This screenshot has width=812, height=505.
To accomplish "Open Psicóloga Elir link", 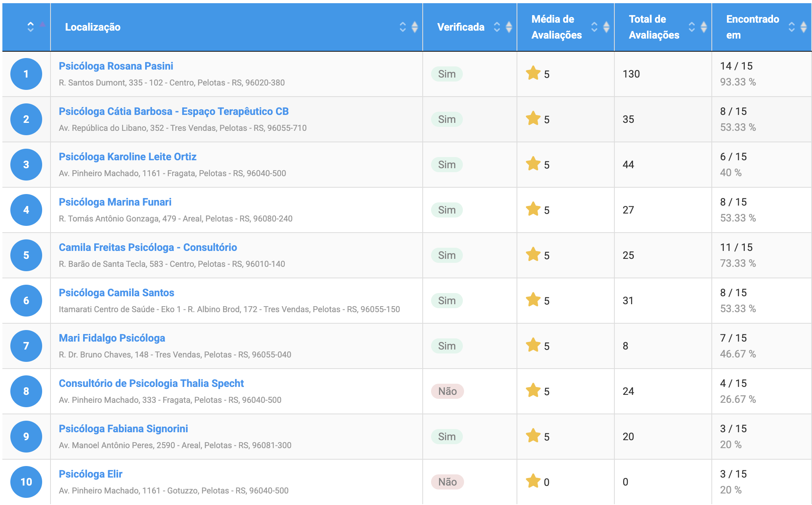I will point(91,474).
